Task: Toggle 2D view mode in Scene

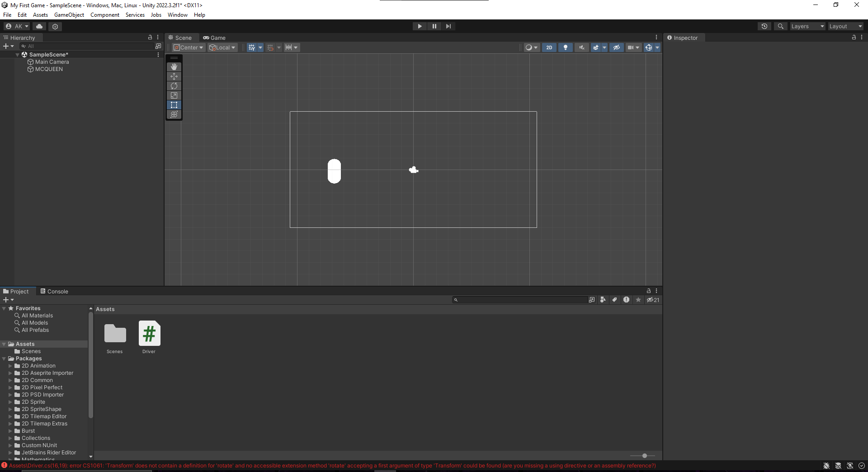Action: pyautogui.click(x=549, y=47)
